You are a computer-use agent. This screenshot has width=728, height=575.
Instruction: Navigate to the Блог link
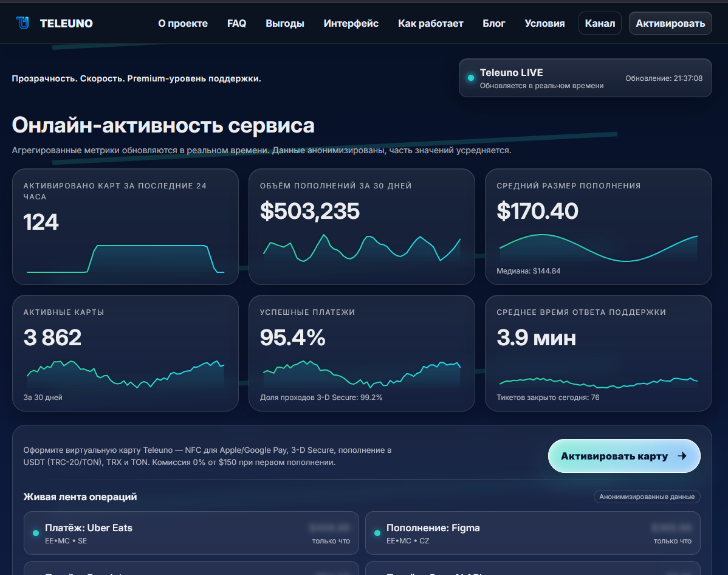tap(493, 23)
